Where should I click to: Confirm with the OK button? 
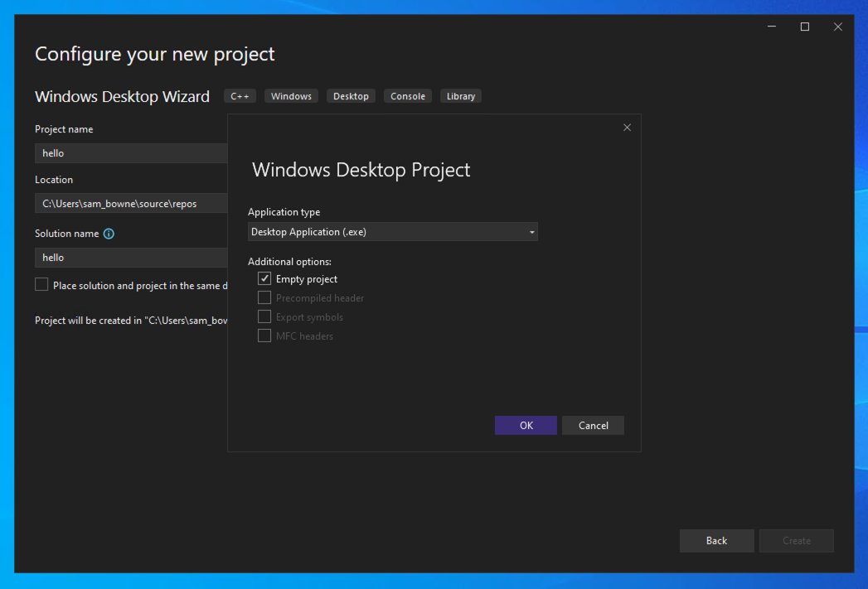click(x=526, y=425)
